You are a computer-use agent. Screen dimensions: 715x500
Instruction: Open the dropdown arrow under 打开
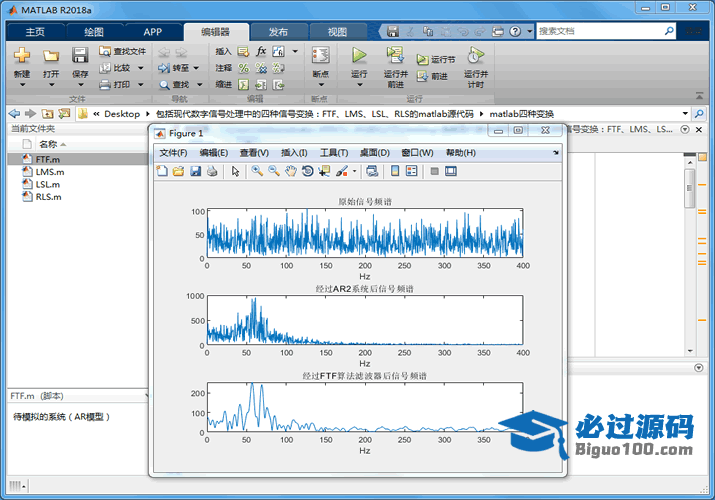pyautogui.click(x=51, y=85)
